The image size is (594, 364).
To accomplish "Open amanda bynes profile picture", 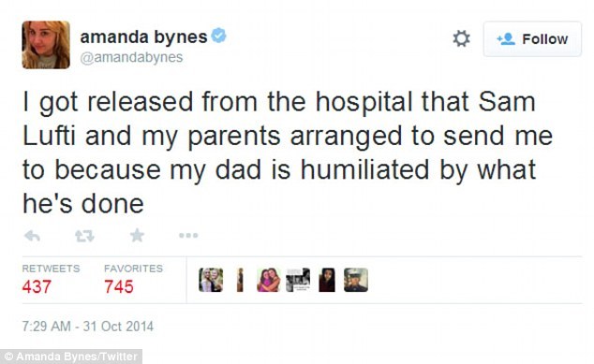I will [46, 45].
